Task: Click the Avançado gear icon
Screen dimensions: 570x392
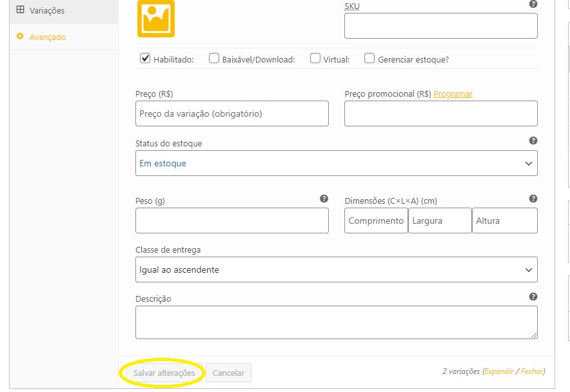Action: point(20,36)
